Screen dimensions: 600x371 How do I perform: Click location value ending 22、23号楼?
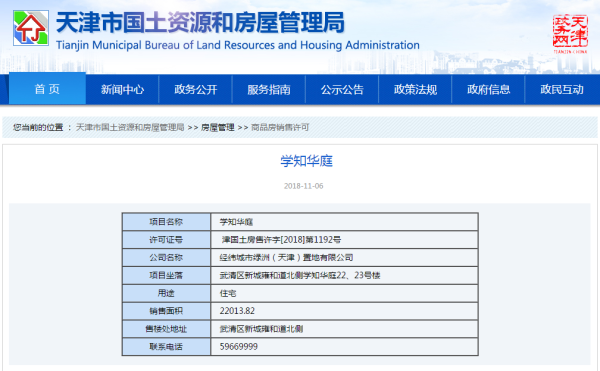300,275
